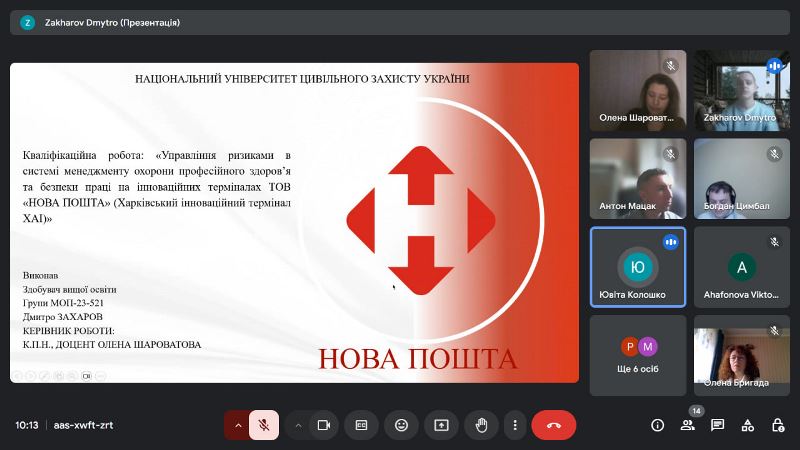Click the muted mic icon on Олена Шароват... tile
Screen dimensions: 800x450
[x=670, y=65]
